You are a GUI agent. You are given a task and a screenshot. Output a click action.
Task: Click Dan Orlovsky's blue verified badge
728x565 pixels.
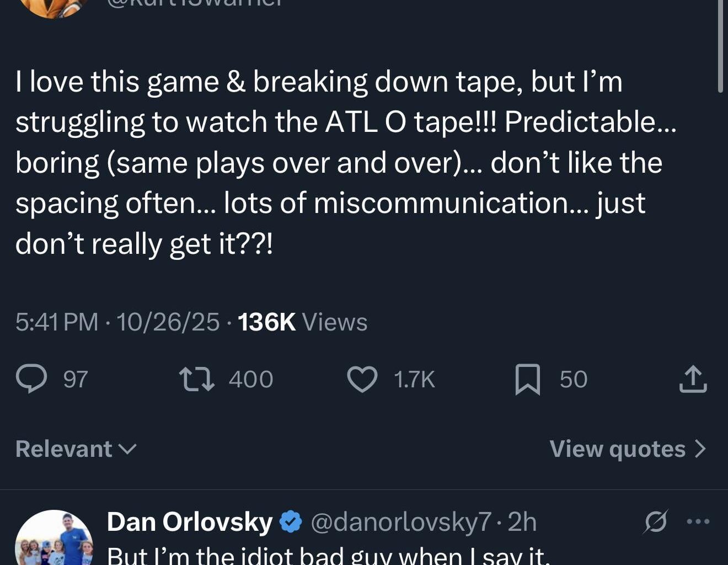click(291, 522)
